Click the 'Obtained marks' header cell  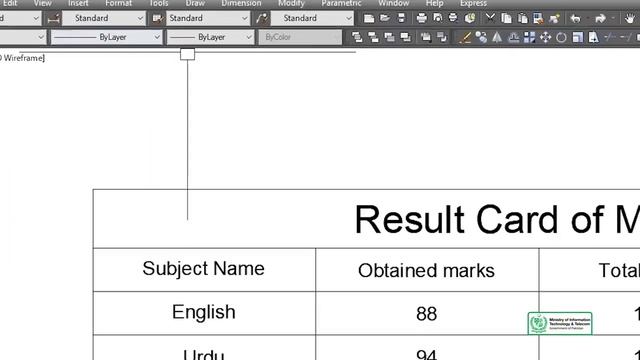pos(427,271)
